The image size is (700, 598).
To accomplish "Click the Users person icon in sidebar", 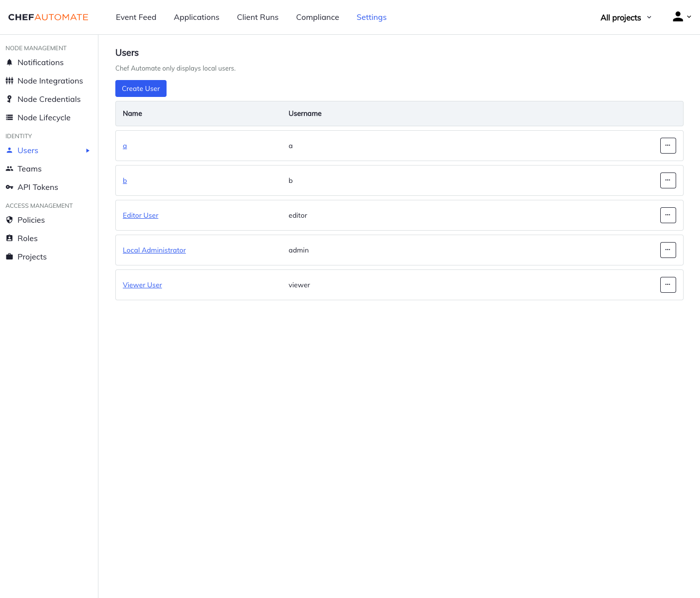I will click(9, 150).
